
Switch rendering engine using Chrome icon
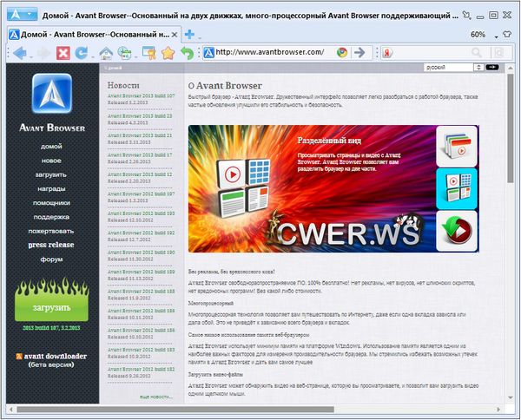(342, 52)
